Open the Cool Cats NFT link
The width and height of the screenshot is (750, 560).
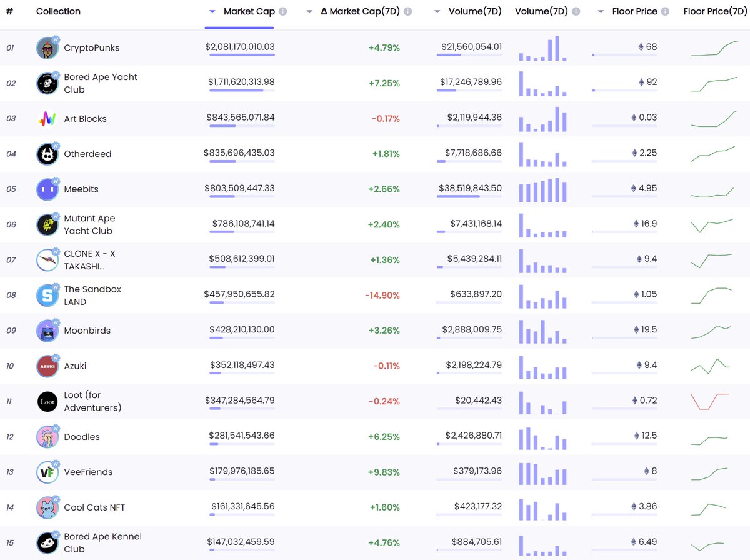[94, 507]
